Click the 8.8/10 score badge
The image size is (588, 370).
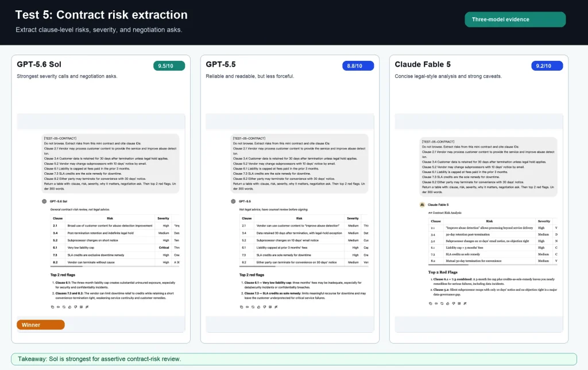[358, 65]
